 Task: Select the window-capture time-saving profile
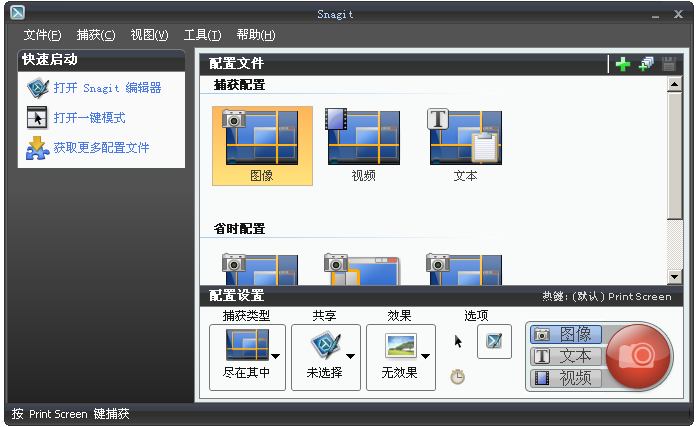click(x=363, y=269)
